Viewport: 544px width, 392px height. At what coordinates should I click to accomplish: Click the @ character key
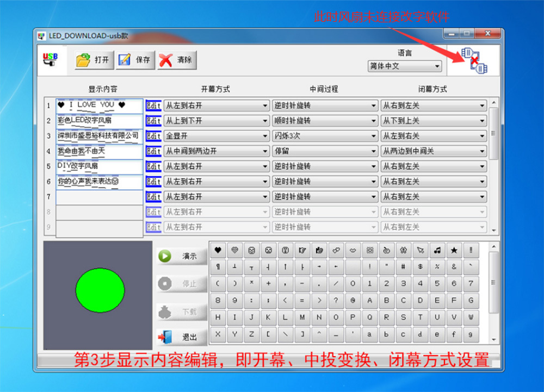click(353, 301)
